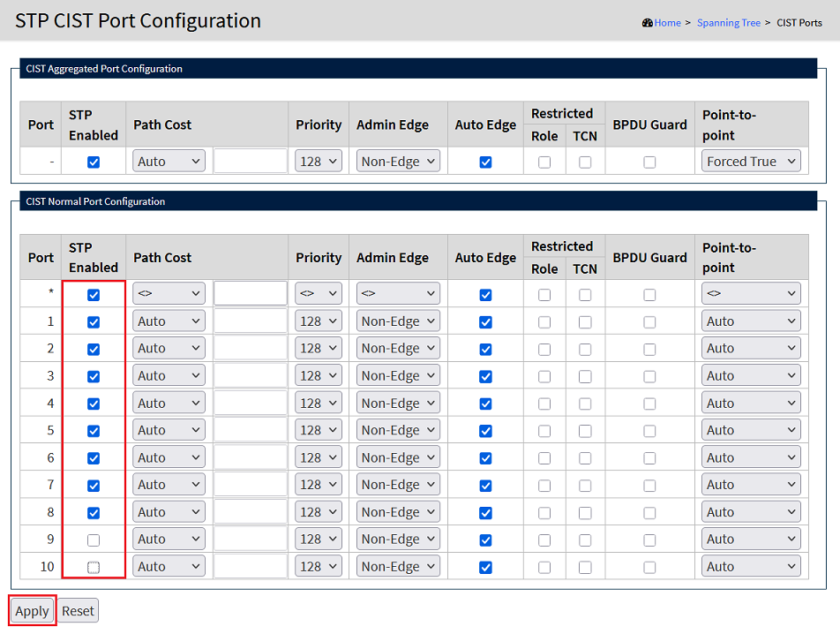This screenshot has height=634, width=840.
Task: Enable STP on port 10
Action: 94,567
